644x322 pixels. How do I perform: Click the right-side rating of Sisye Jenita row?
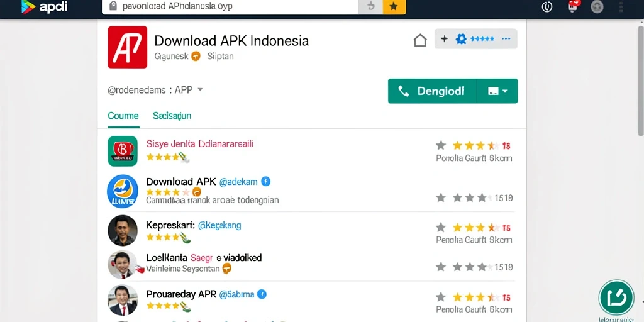[473, 145]
